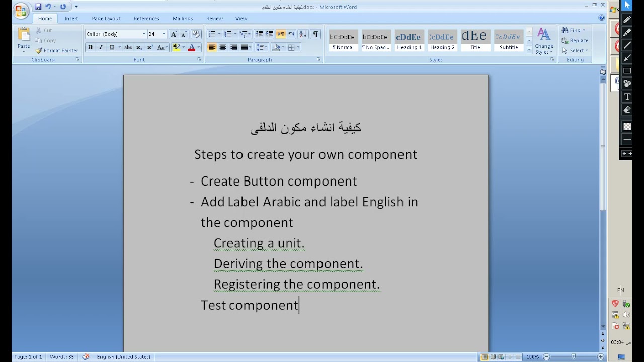Toggle italic formatting

[x=101, y=47]
